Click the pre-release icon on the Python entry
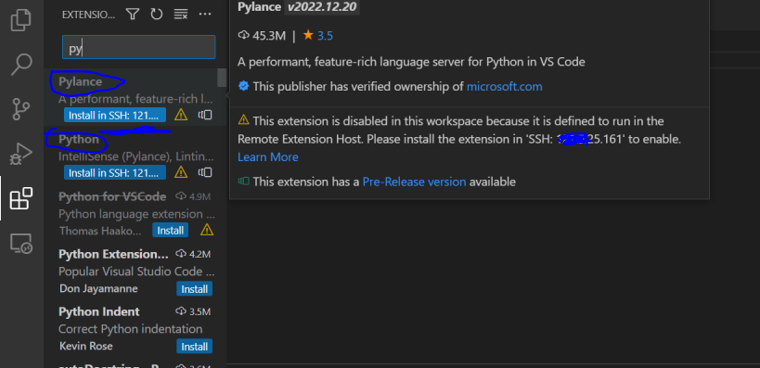The image size is (760, 368). point(206,172)
